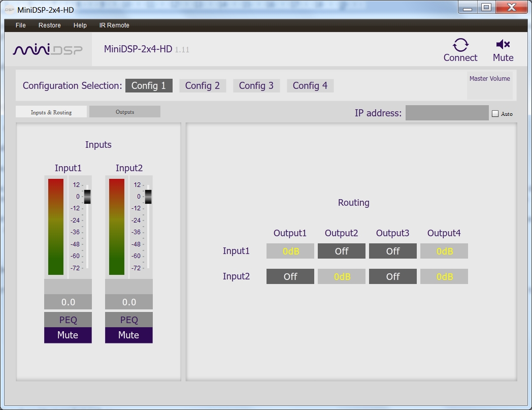532x410 pixels.
Task: Click the Routing heading
Action: pyautogui.click(x=353, y=203)
